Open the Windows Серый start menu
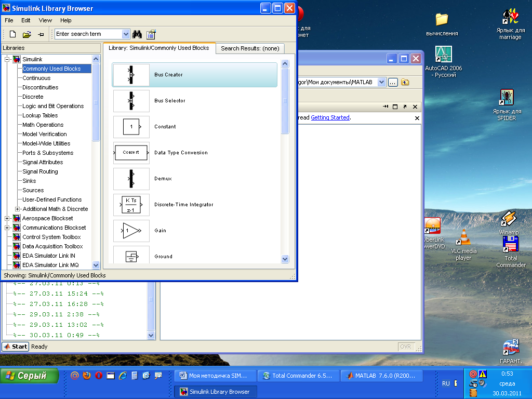The height and width of the screenshot is (399, 532). pos(30,376)
